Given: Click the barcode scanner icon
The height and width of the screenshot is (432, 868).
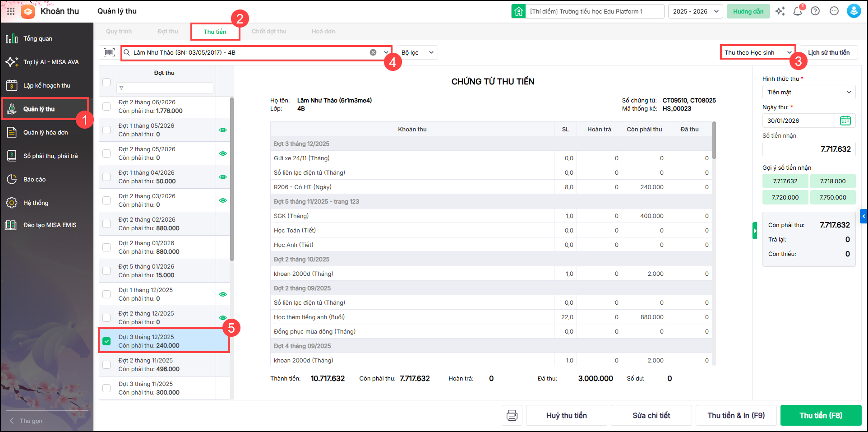Looking at the screenshot, I should point(109,52).
